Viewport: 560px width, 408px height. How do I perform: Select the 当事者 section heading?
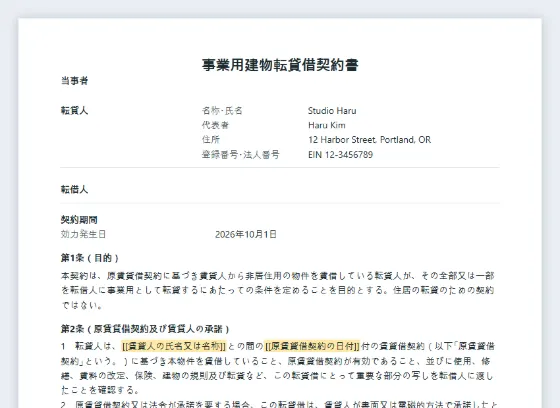click(x=74, y=80)
